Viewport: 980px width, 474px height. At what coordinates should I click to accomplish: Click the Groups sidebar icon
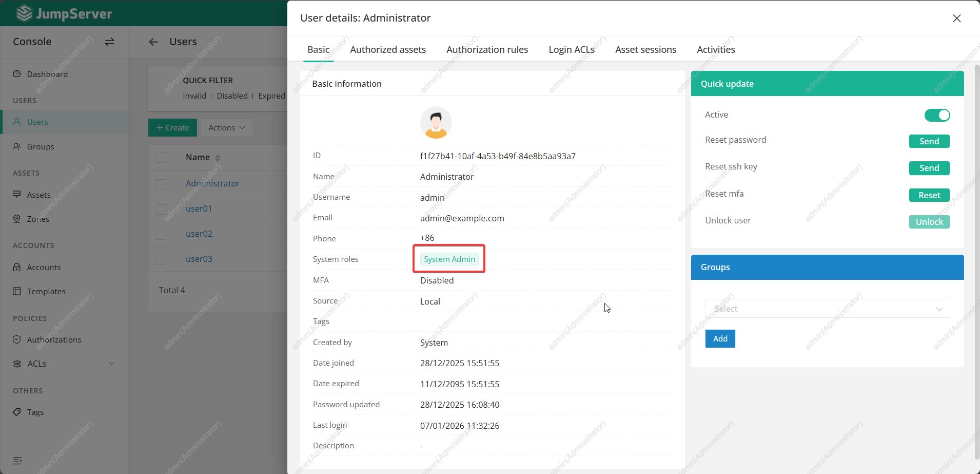click(17, 146)
